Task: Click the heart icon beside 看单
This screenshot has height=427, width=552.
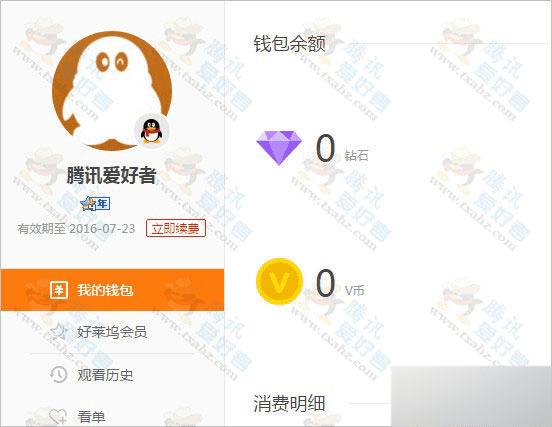Action: click(x=58, y=416)
